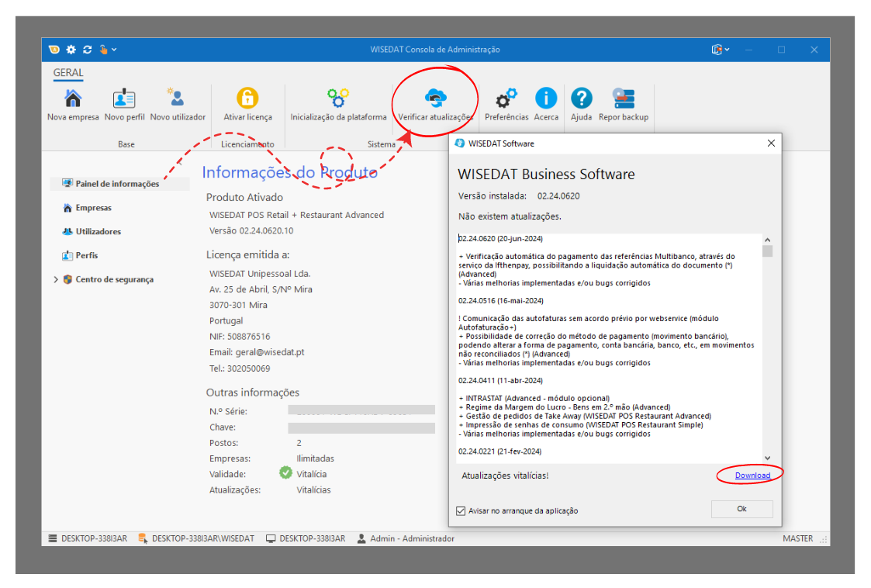
Task: Click the changelog scrollbar down arrow
Action: pos(767,458)
